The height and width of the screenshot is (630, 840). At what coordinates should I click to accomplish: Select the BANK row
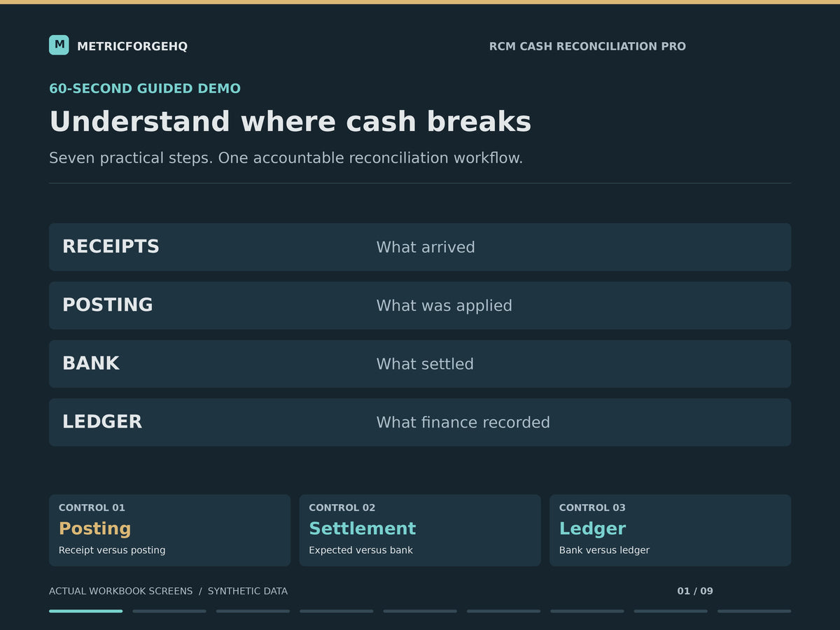(x=420, y=364)
